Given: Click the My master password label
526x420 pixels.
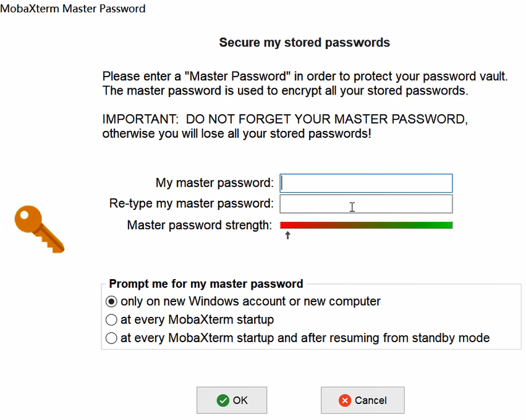Looking at the screenshot, I should tap(214, 183).
